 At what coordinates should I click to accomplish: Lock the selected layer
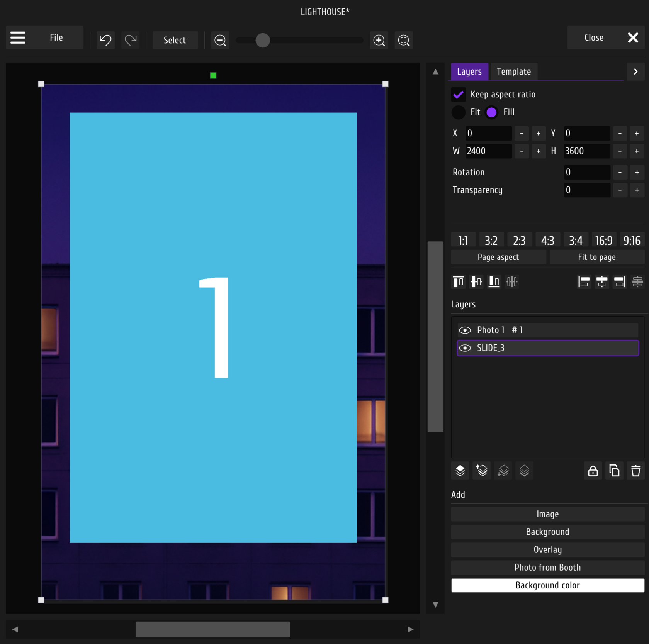pyautogui.click(x=593, y=471)
